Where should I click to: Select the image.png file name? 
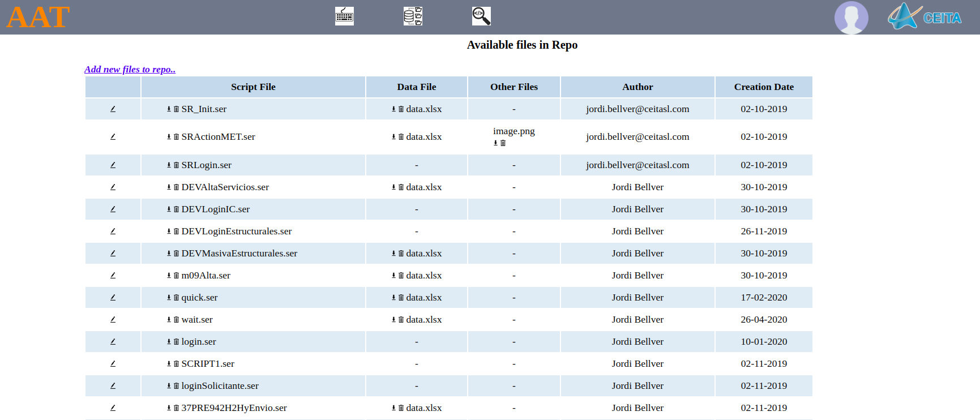point(514,131)
